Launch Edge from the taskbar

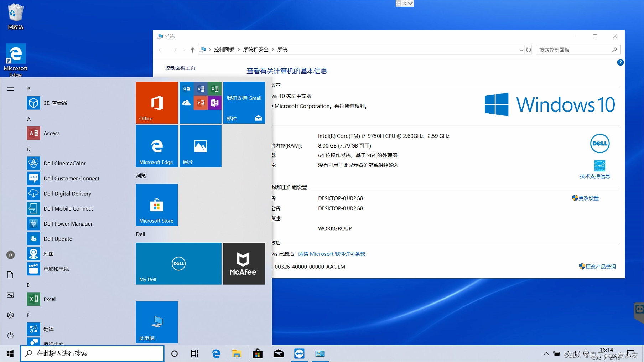(x=216, y=353)
